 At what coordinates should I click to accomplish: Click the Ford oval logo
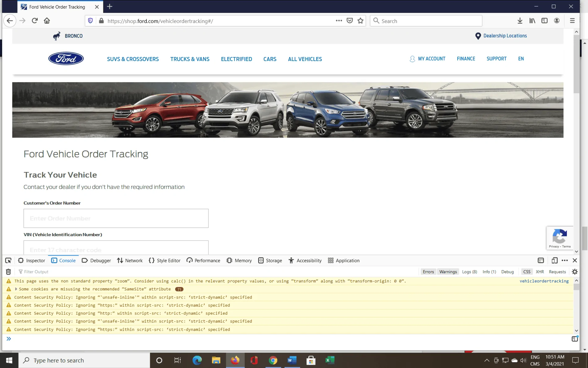tap(66, 59)
